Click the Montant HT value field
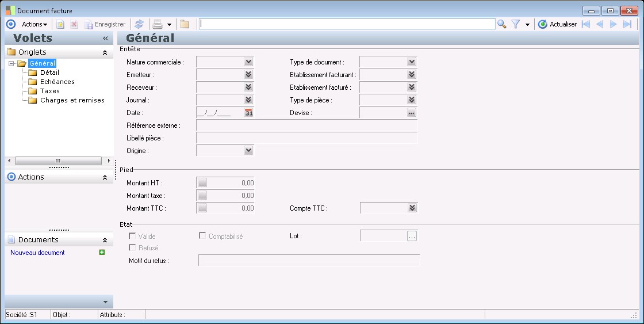 pos(231,183)
